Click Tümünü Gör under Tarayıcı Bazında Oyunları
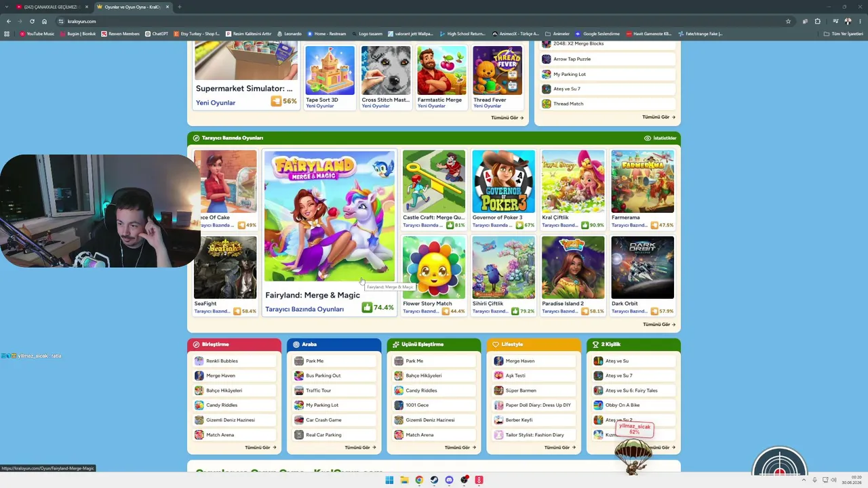868x488 pixels. tap(659, 325)
